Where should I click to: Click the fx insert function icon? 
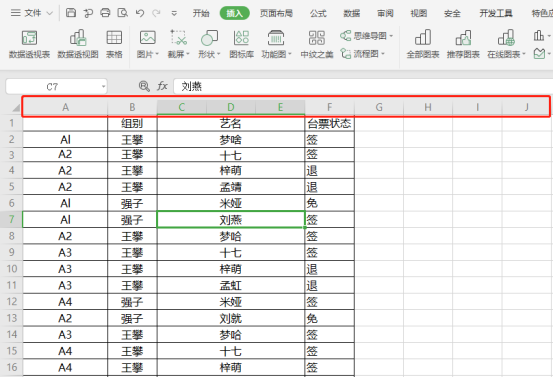click(x=162, y=86)
